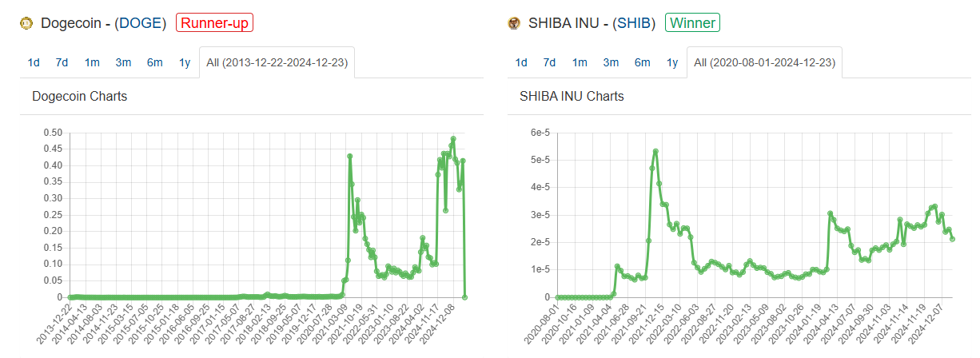Click the 2013-12-22 date on Dogecoin x-axis
The height and width of the screenshot is (358, 980).
(x=55, y=324)
